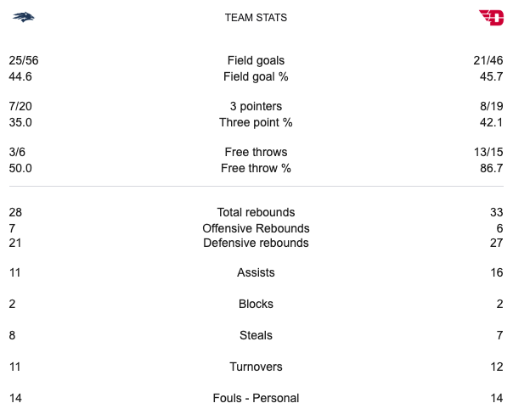Click the Nevada wolf logo on the left
The image size is (513, 420).
pyautogui.click(x=23, y=17)
